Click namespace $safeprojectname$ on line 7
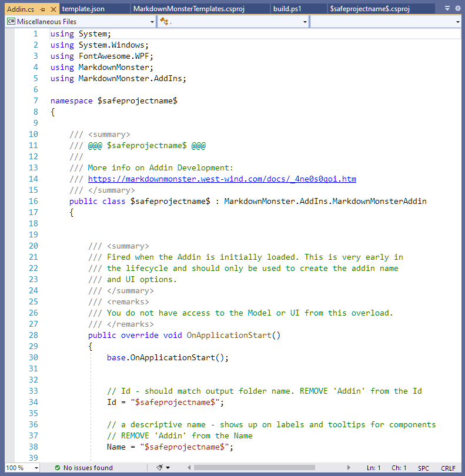The height and width of the screenshot is (476, 465). coord(114,101)
